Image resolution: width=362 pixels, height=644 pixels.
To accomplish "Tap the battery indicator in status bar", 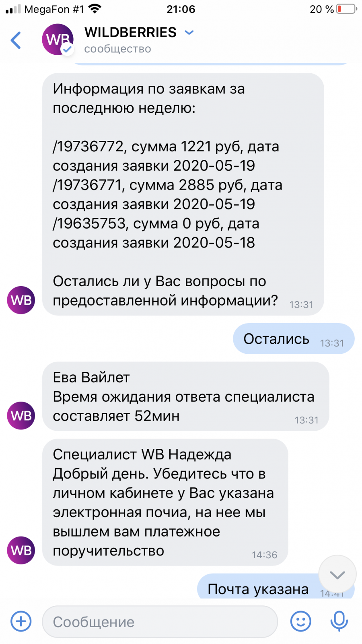I will (x=347, y=9).
